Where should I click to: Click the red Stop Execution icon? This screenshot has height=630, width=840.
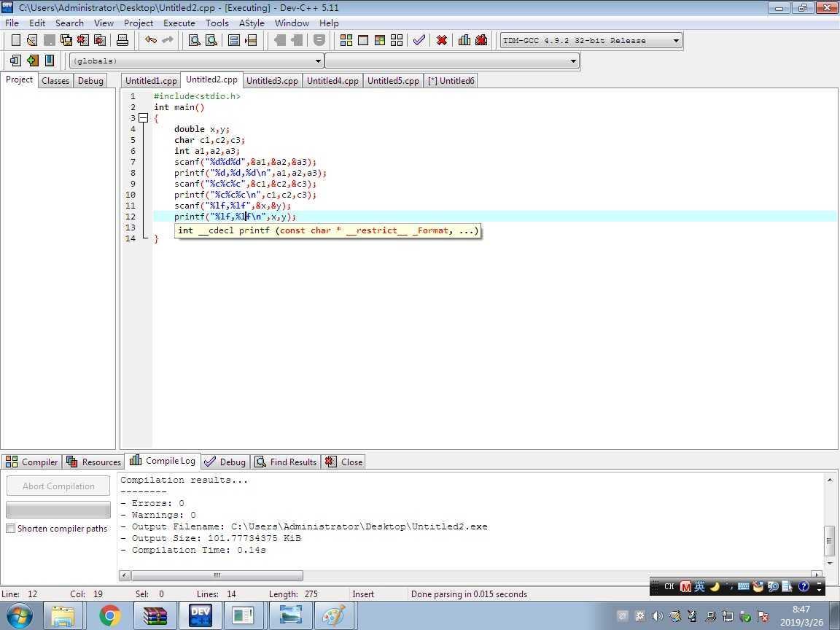coord(441,40)
